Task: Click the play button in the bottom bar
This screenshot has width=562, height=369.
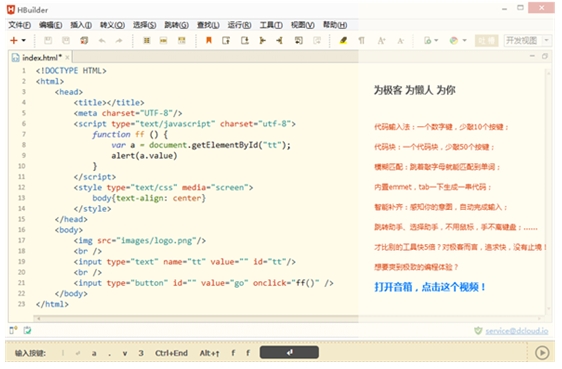Action: point(542,353)
